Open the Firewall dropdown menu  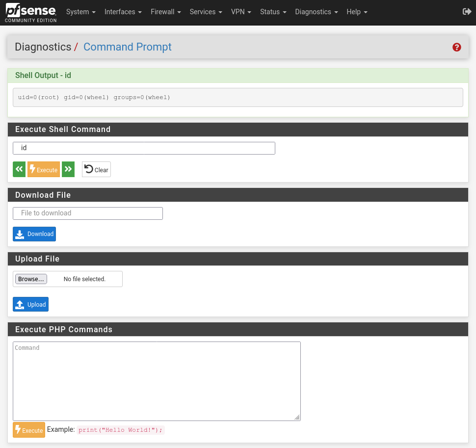[x=165, y=12]
